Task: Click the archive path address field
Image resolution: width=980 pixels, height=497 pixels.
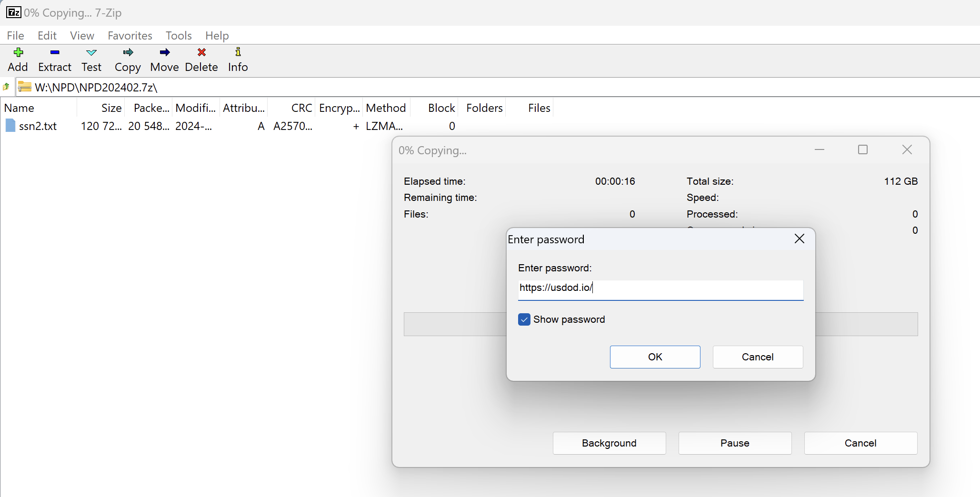Action: click(498, 87)
